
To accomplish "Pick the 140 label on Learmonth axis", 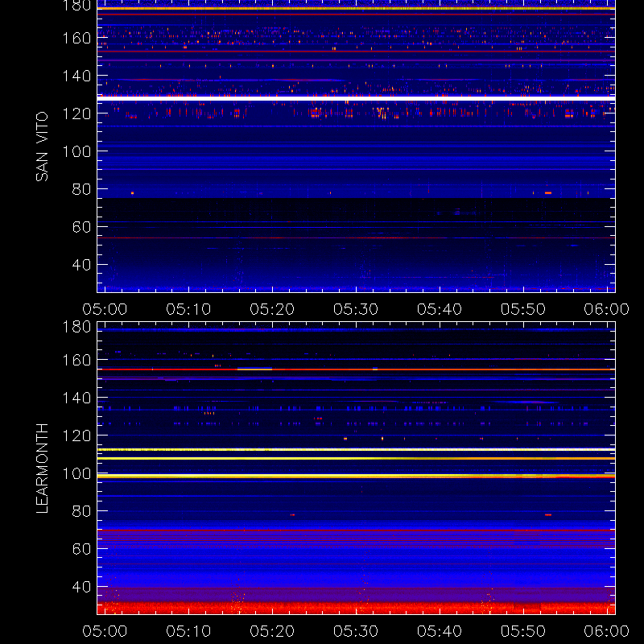I will [x=76, y=398].
